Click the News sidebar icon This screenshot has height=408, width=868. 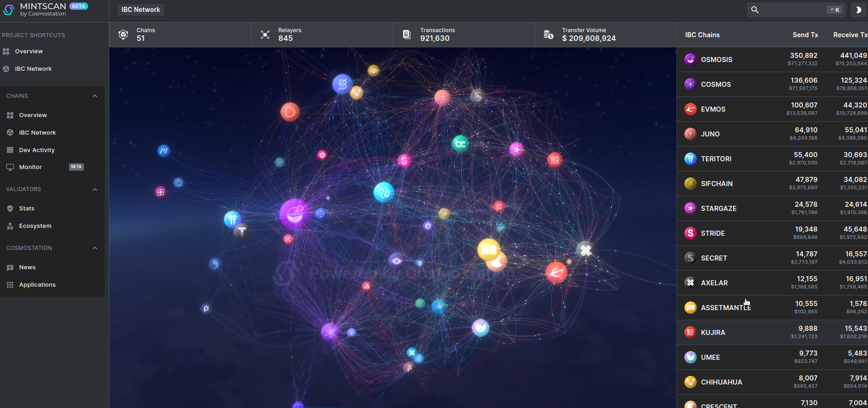pos(10,267)
